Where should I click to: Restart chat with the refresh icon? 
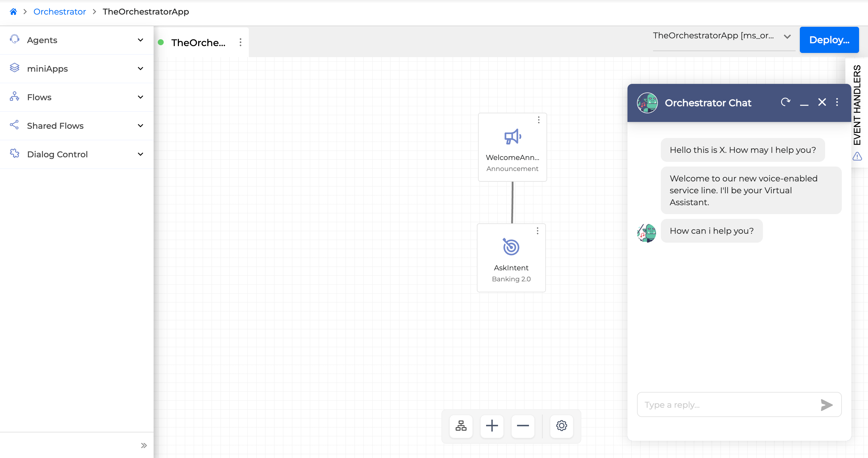coord(786,102)
